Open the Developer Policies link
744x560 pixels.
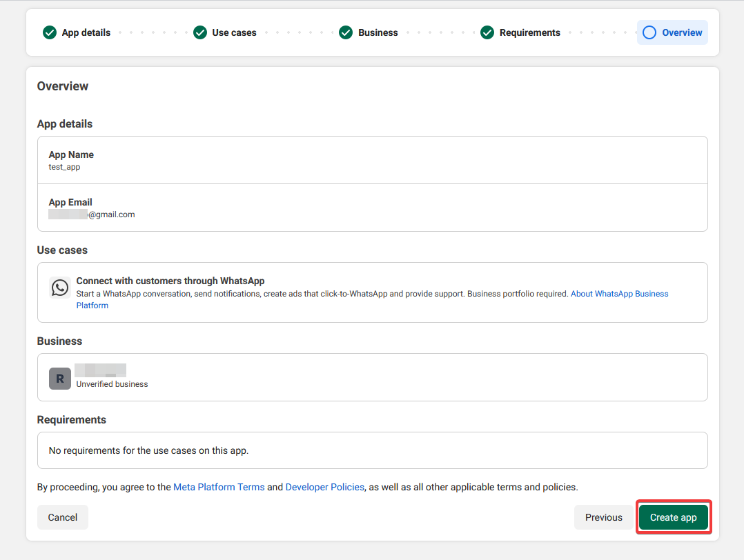pyautogui.click(x=324, y=487)
